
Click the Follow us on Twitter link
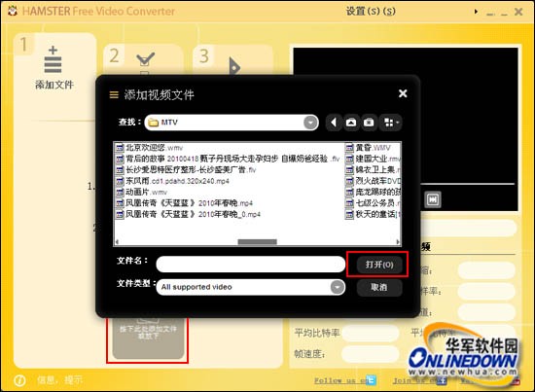point(345,380)
